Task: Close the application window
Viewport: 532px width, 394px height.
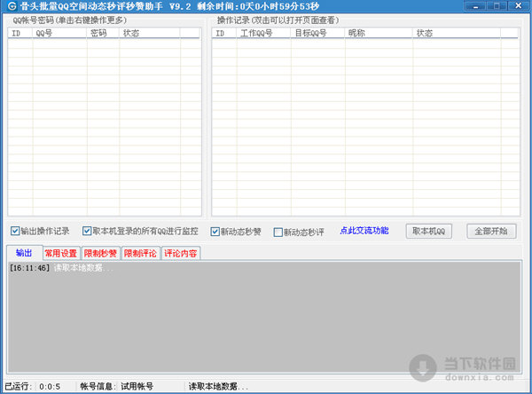Action: 519,6
